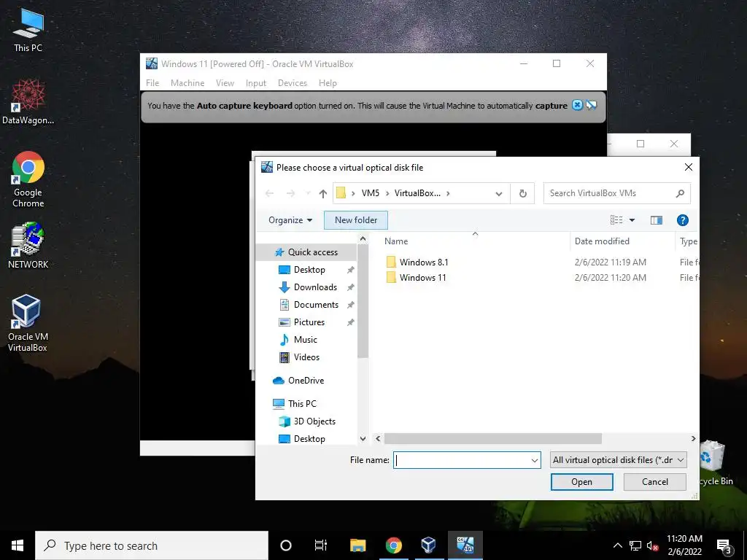Open the Input menu
Screen dimensions: 747x560
[256, 83]
